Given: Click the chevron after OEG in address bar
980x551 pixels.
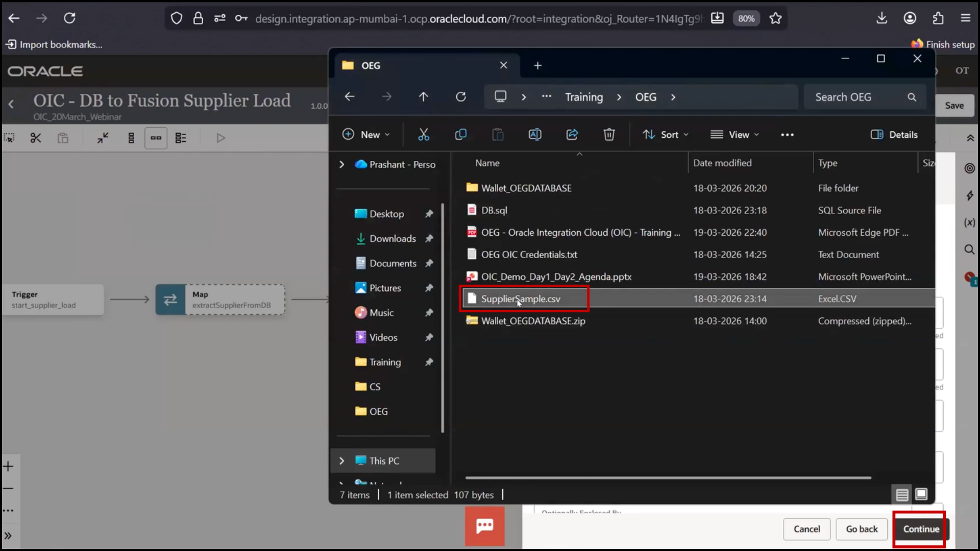Looking at the screenshot, I should coord(673,97).
